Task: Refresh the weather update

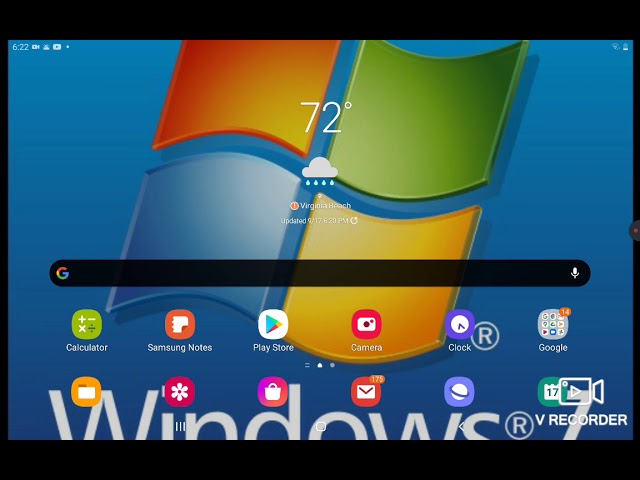Action: [354, 221]
